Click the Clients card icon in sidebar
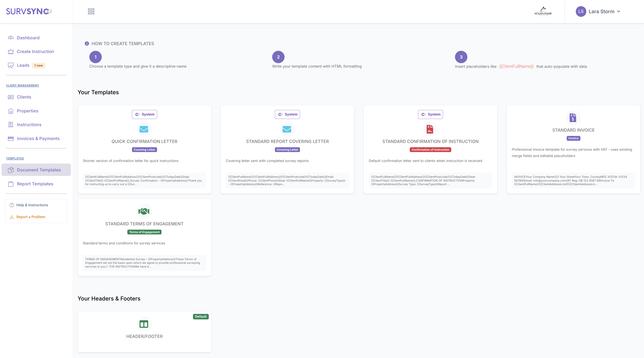Viewport: 644px width, 358px height. pos(11,97)
